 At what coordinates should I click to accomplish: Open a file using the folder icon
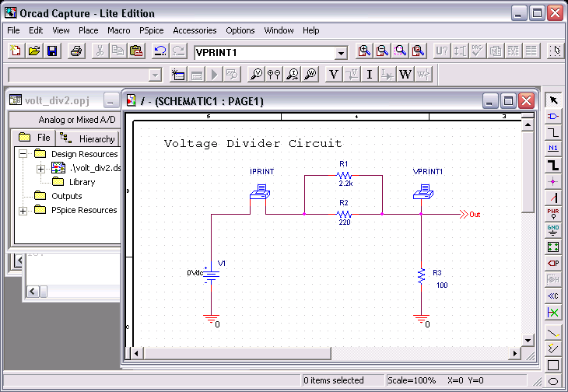34,51
